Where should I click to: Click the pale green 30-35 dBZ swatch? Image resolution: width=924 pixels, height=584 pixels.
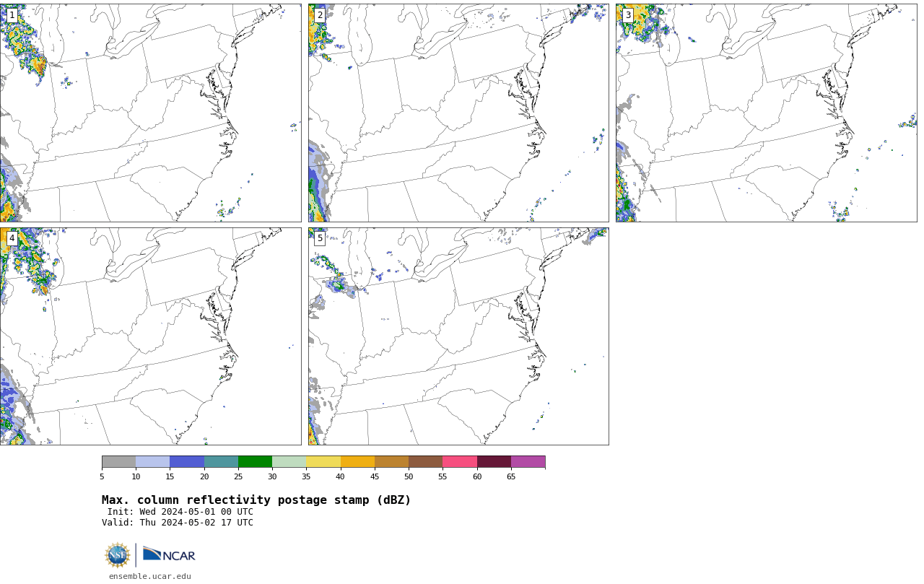click(x=289, y=462)
